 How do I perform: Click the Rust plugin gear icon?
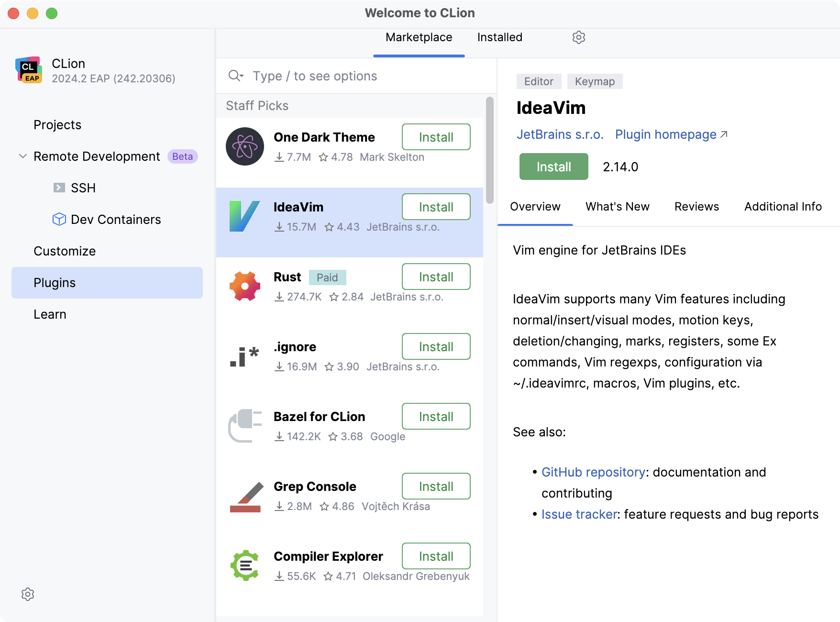[x=244, y=286]
